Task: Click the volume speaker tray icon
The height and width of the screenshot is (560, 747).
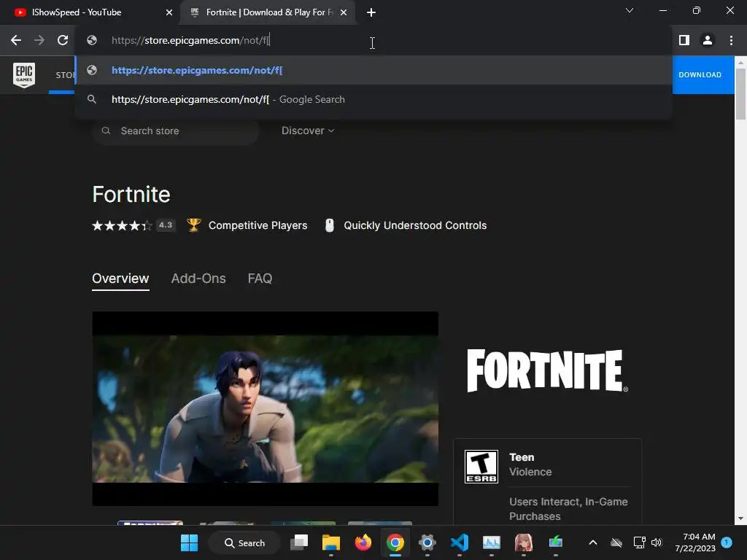Action: [657, 542]
